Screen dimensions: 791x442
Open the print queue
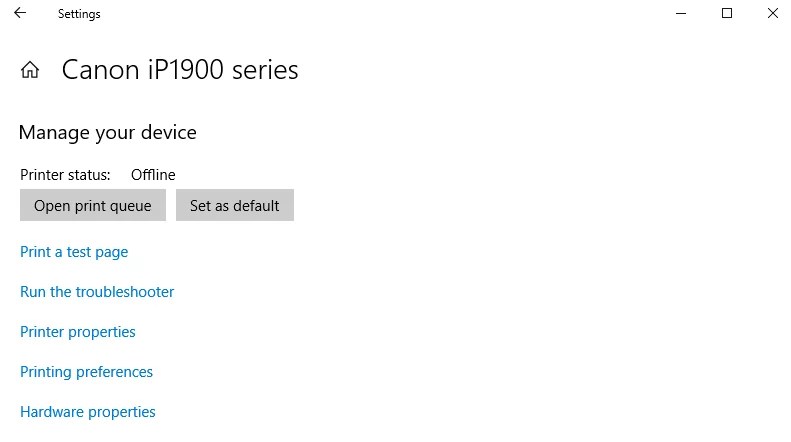pyautogui.click(x=93, y=206)
